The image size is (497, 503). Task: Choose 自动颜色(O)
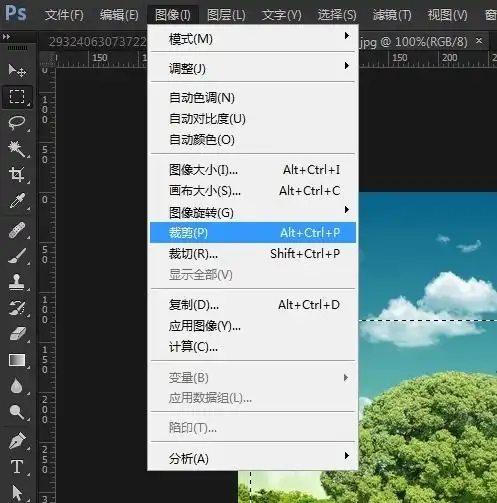click(x=253, y=140)
